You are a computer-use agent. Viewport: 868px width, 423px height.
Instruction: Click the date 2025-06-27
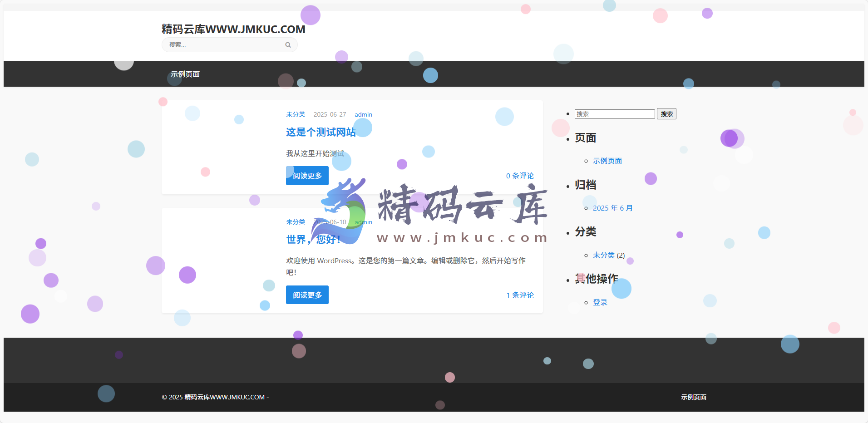click(x=330, y=114)
